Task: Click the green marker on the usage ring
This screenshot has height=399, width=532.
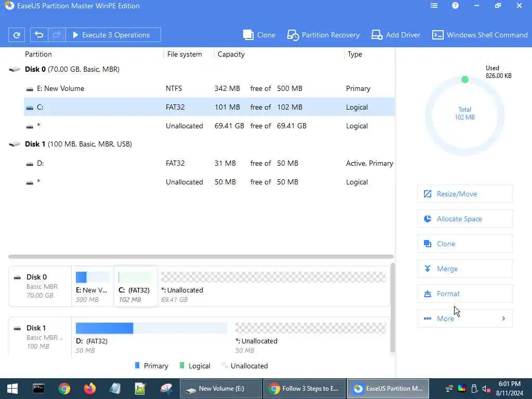Action: point(465,79)
